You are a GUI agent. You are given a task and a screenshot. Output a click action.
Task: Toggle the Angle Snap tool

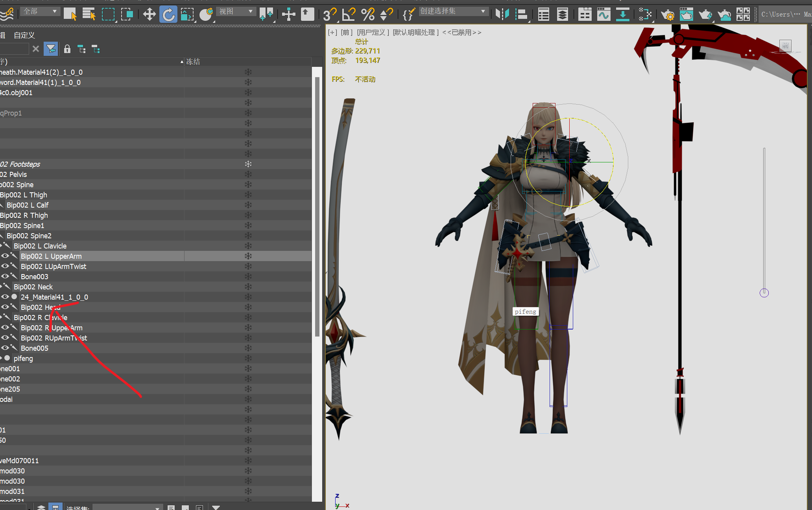(x=349, y=15)
